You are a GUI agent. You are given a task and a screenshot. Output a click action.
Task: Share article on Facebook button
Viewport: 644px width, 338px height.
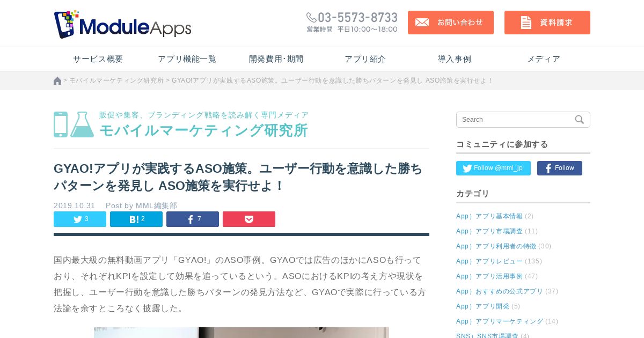pos(193,219)
